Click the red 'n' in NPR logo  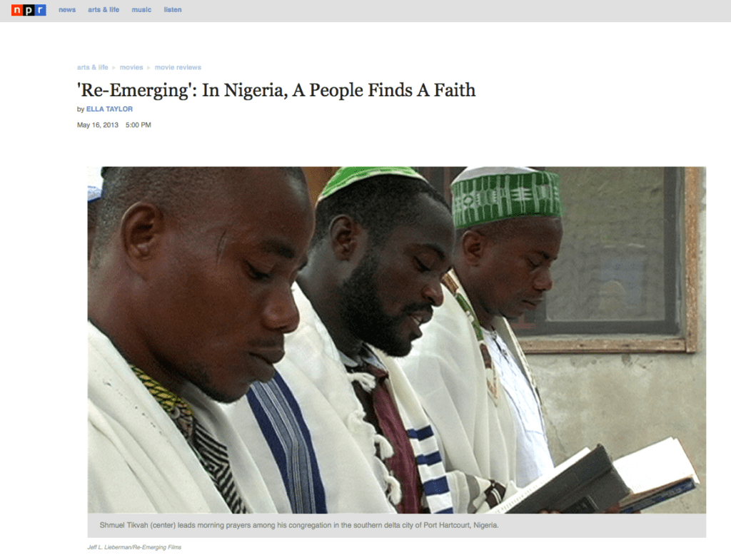(x=17, y=10)
